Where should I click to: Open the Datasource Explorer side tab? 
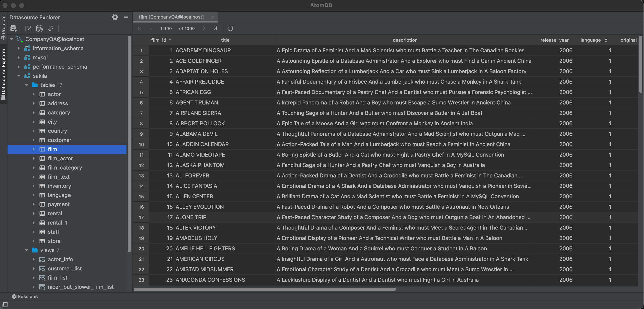(x=4, y=74)
